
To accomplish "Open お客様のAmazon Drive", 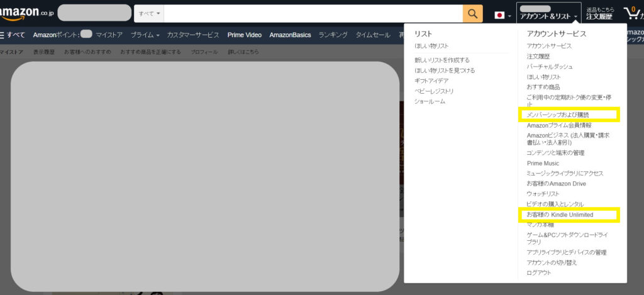I will pos(557,184).
